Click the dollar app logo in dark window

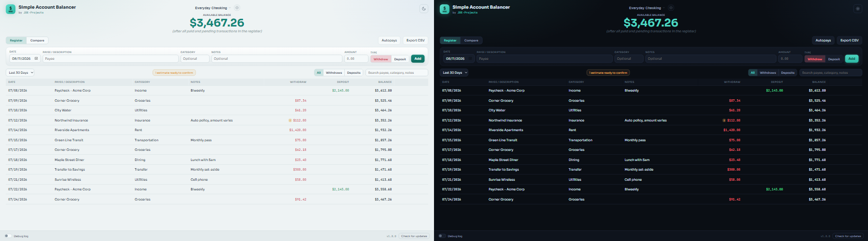[x=445, y=9]
